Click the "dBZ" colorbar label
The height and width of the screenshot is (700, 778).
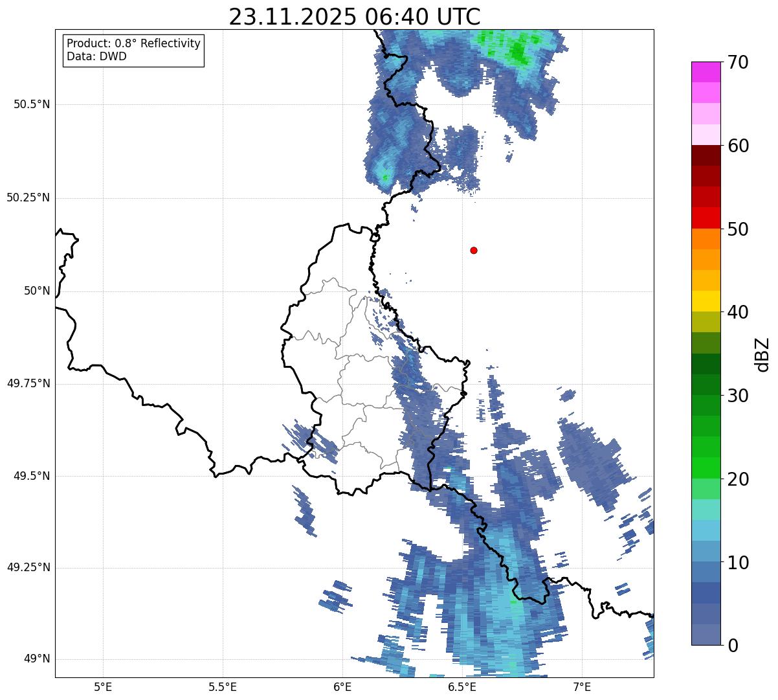point(762,354)
